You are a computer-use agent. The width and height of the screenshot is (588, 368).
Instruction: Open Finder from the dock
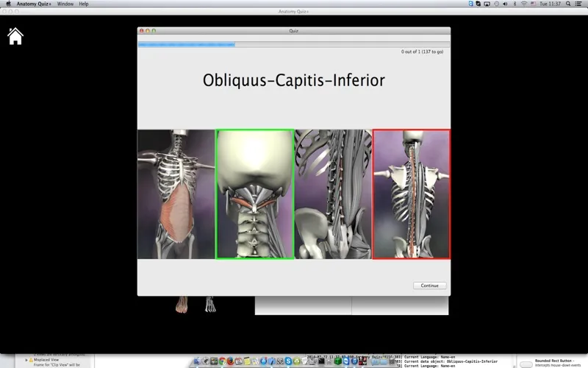pyautogui.click(x=197, y=361)
